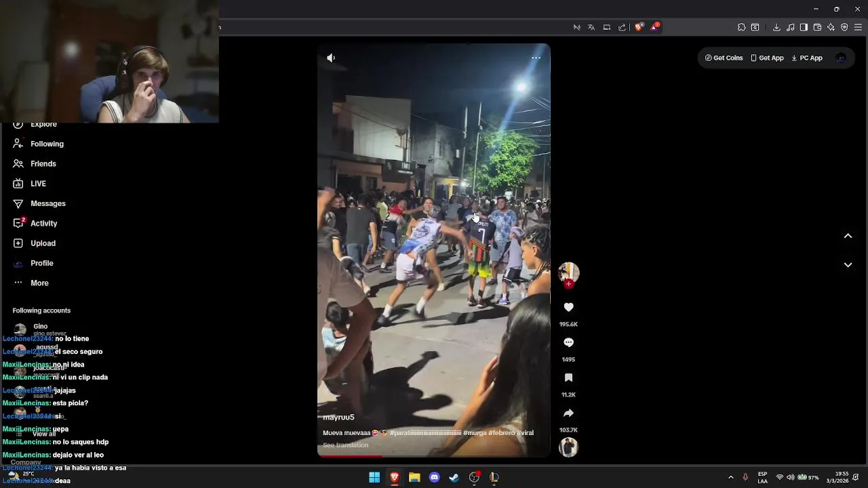Open mayruu5 creator username link
868x488 pixels.
[338, 418]
